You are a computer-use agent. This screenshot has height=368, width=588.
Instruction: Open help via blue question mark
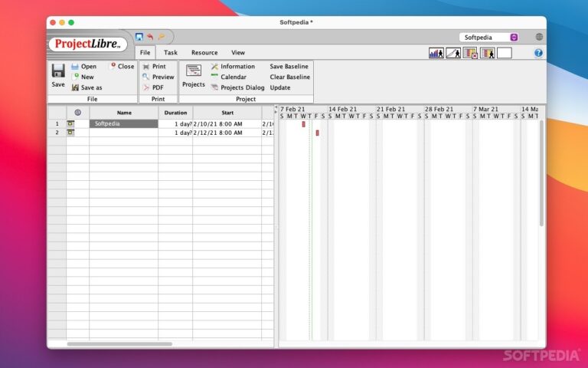[x=538, y=53]
